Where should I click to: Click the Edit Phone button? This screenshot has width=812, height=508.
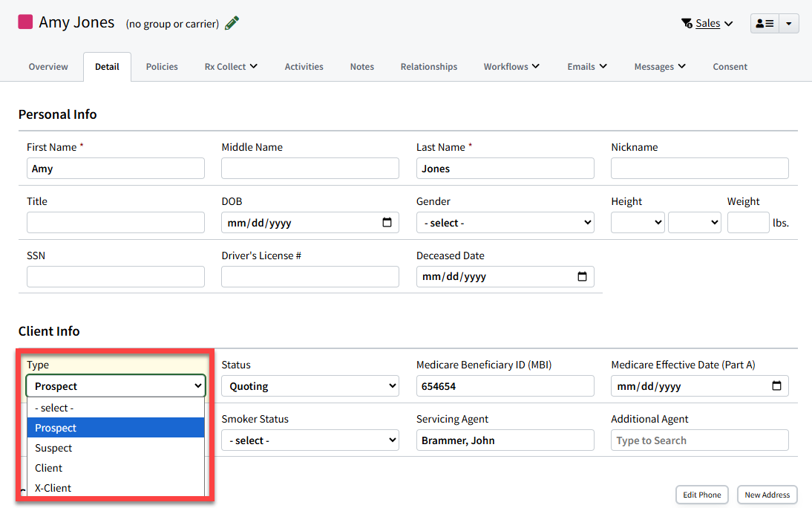[x=701, y=495]
